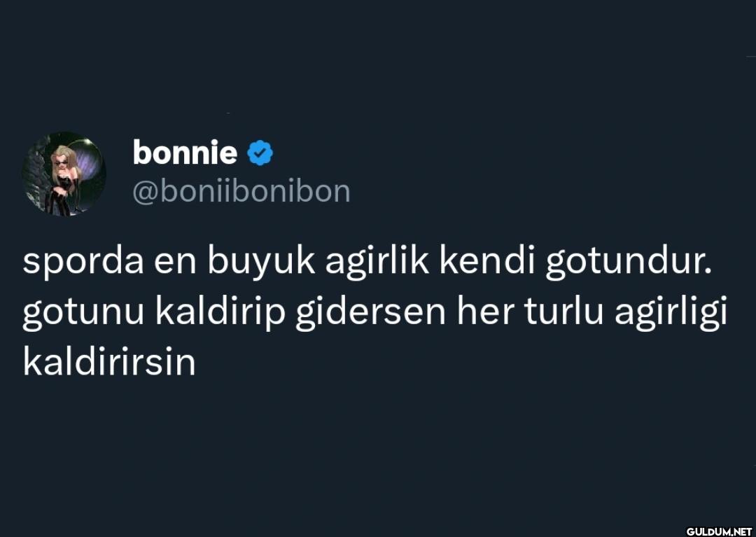Click the @ symbol in the username handle
The image size is (756, 537).
[146, 193]
